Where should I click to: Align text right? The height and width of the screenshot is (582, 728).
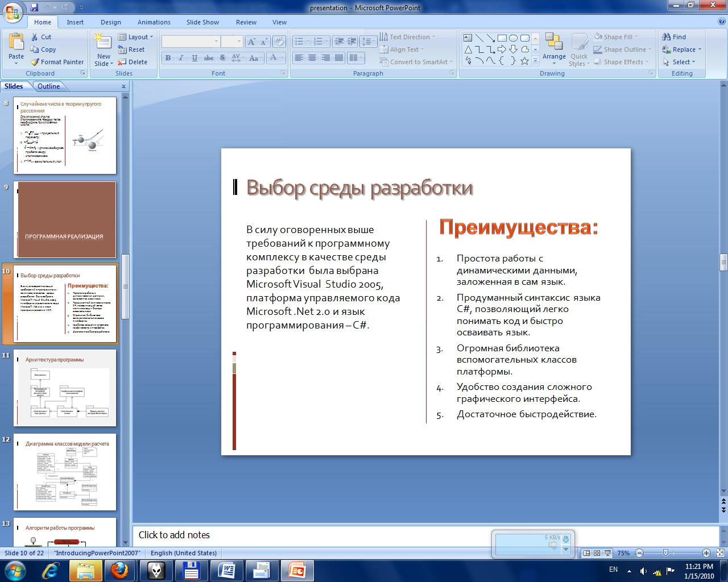click(326, 57)
